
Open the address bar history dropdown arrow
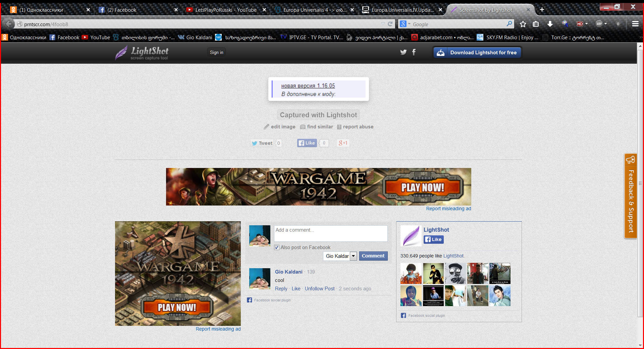point(383,24)
